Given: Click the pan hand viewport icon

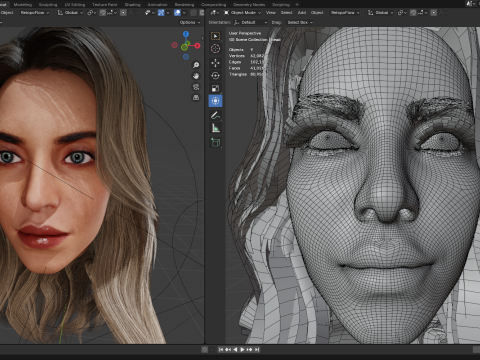Looking at the screenshot, I should pyautogui.click(x=196, y=76).
